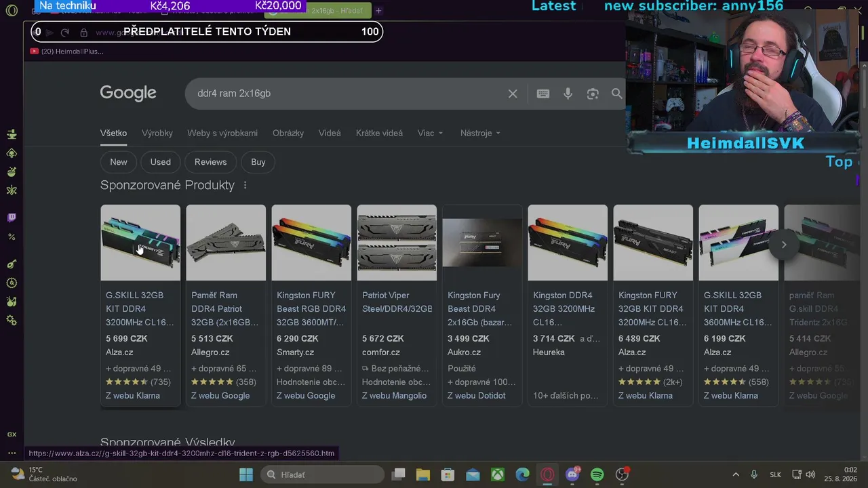Open Task View on the taskbar
The image size is (868, 488).
point(398,474)
